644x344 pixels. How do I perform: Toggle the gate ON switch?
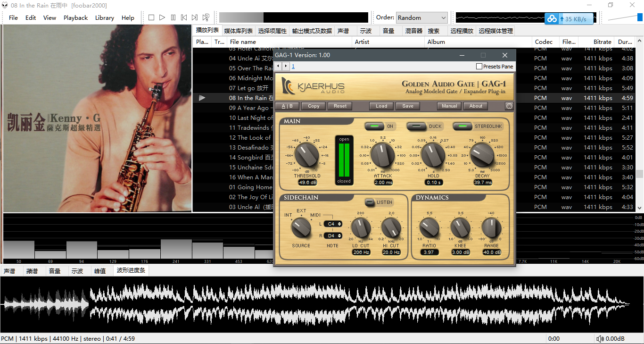[375, 126]
